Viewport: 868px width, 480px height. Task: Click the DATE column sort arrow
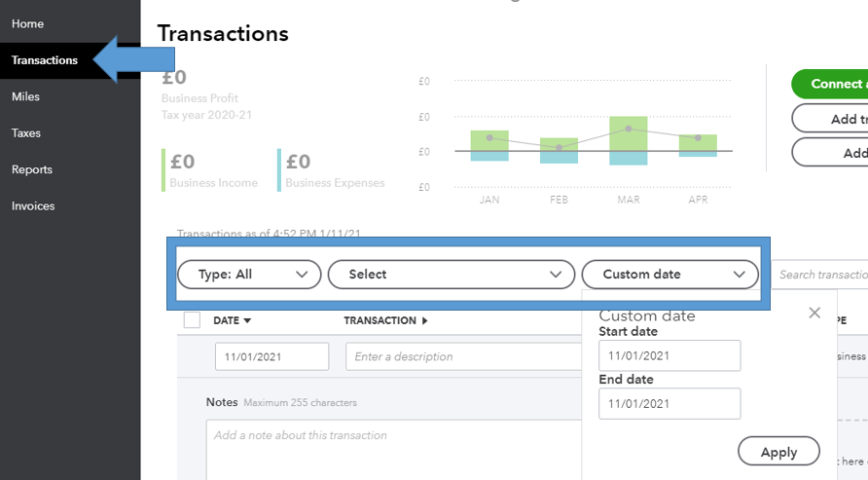click(247, 320)
